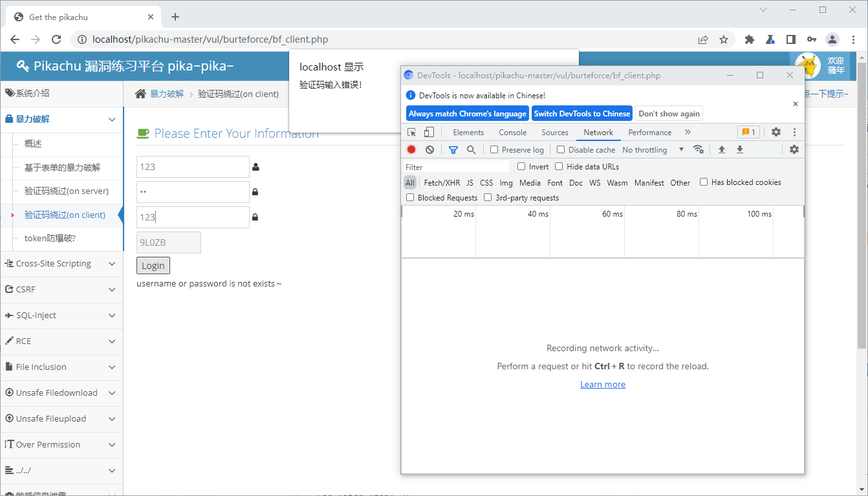Click the Learn more link

coord(603,384)
